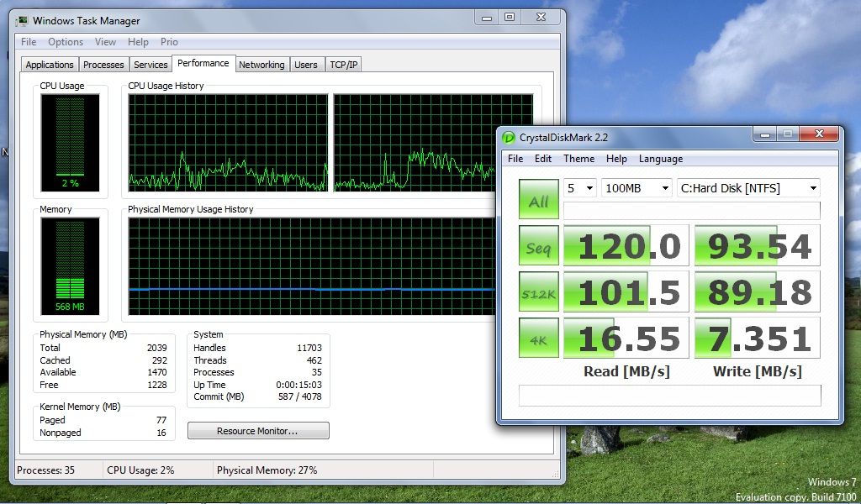Click the Seq write result 93.54
Viewport: 861px width, 504px height.
pos(758,245)
